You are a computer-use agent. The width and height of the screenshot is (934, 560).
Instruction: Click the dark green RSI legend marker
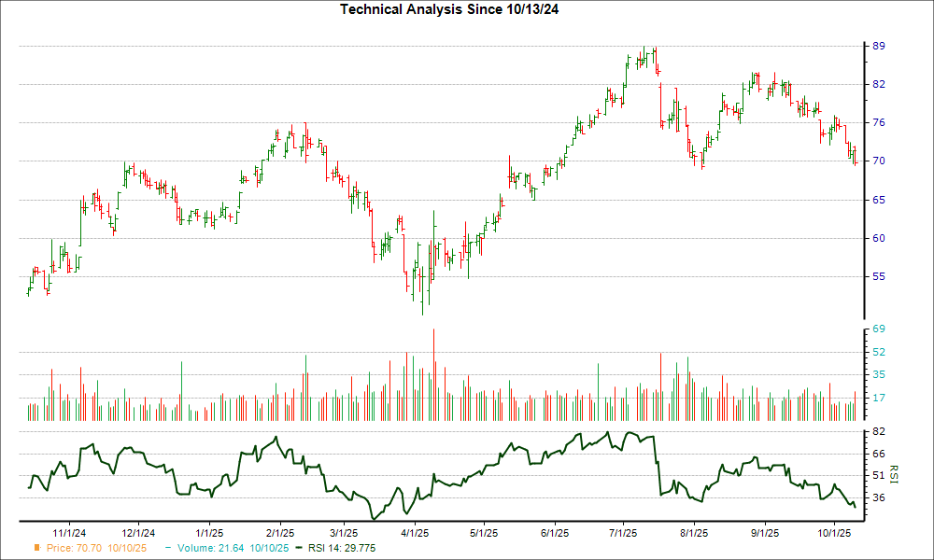point(299,548)
